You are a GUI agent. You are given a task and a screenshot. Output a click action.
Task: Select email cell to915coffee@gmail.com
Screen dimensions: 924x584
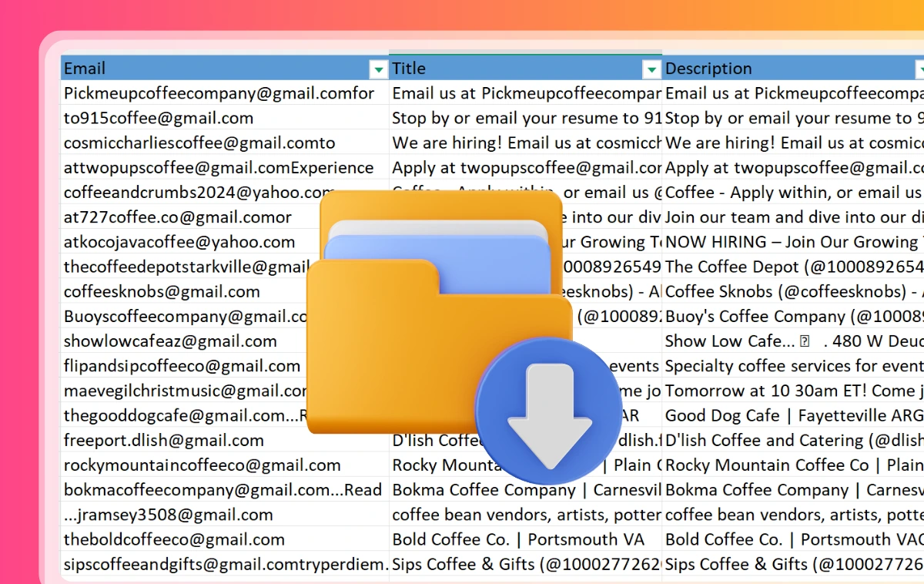tap(225, 118)
